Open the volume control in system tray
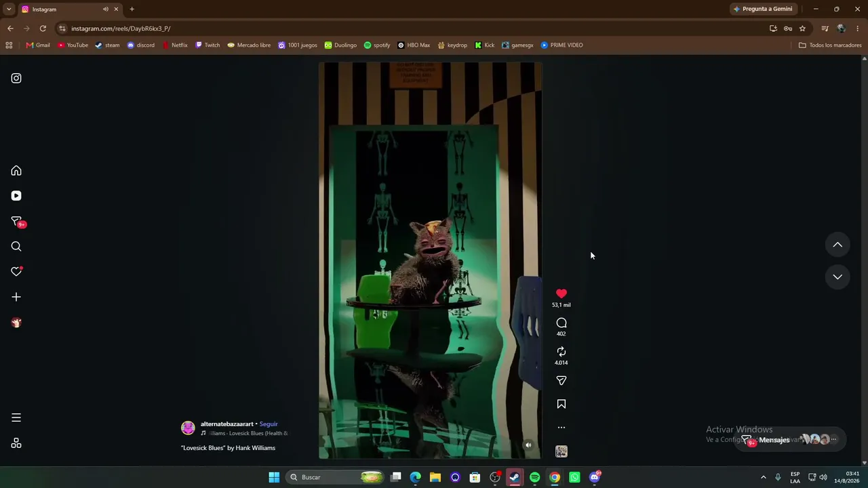 coord(823,477)
